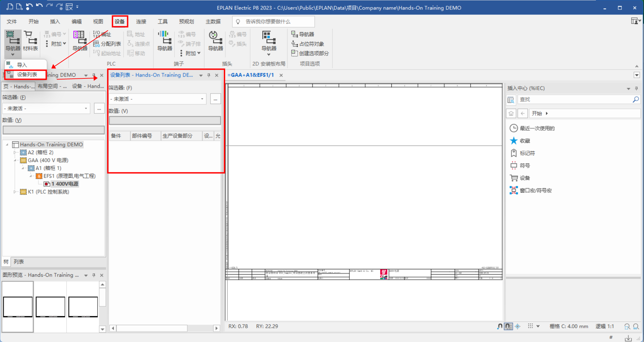Open the 2D 安装板布局 导航器 navigator
644x342 pixels.
point(269,43)
